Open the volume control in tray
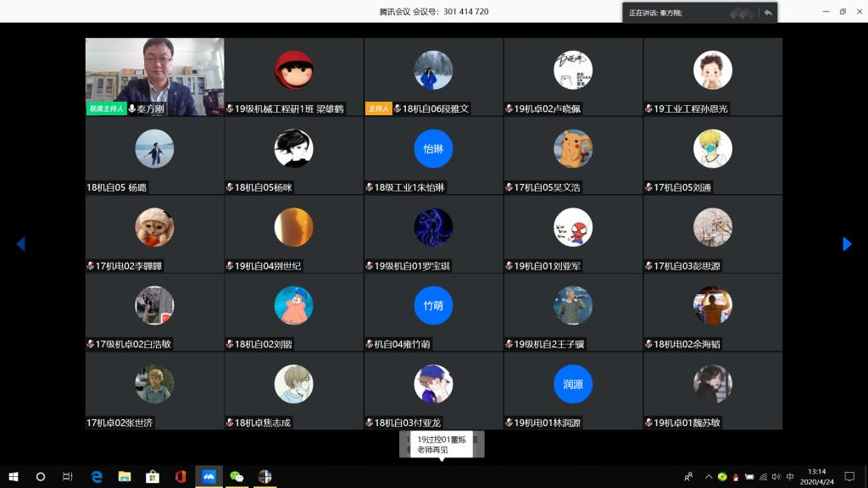The width and height of the screenshot is (868, 488). 776,476
